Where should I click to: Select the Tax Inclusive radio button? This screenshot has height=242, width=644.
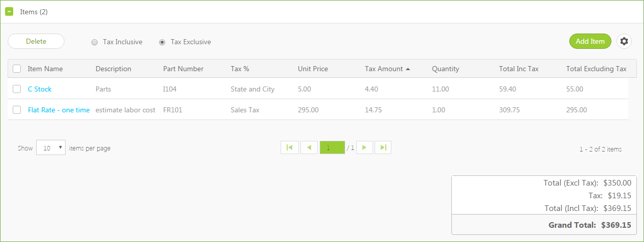[95, 42]
